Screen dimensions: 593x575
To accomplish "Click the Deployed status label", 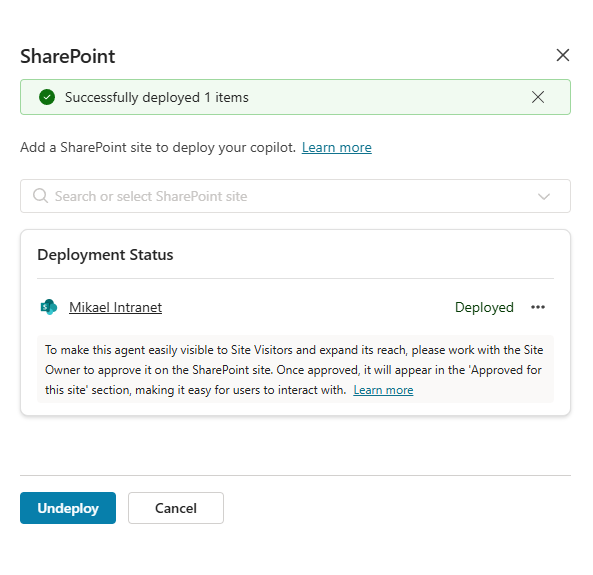I will coord(484,307).
